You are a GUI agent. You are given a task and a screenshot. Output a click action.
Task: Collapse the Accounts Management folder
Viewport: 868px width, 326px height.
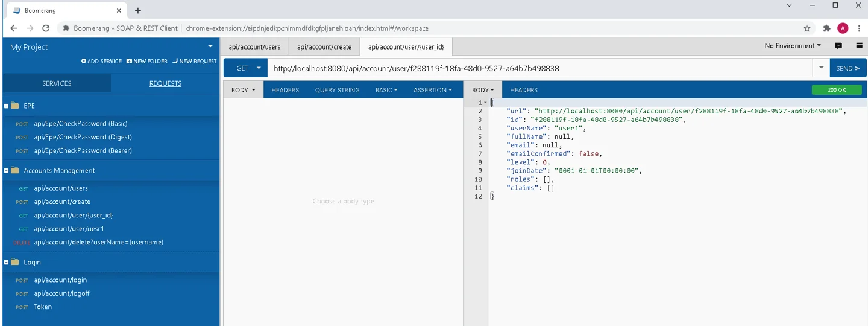pyautogui.click(x=6, y=170)
